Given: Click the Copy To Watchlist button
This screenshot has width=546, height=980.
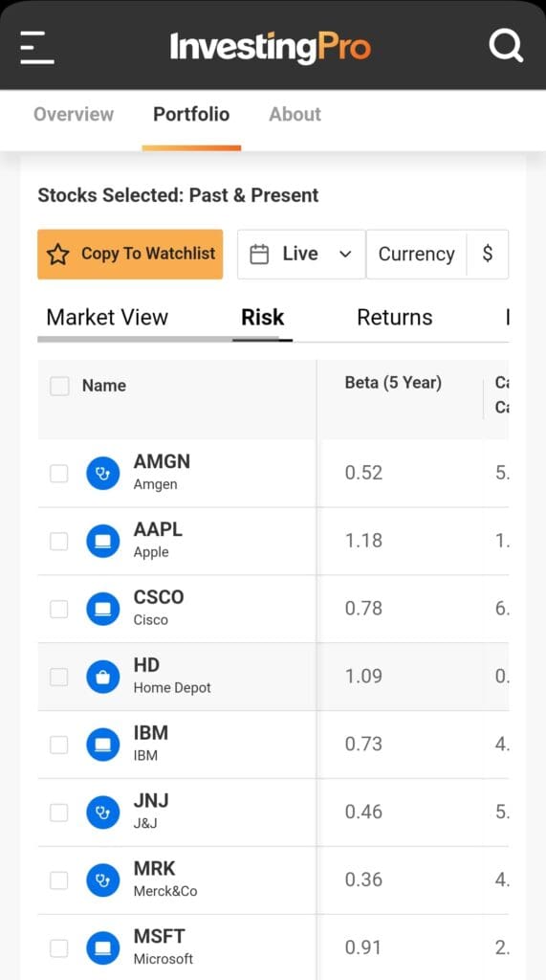Looking at the screenshot, I should [x=130, y=254].
